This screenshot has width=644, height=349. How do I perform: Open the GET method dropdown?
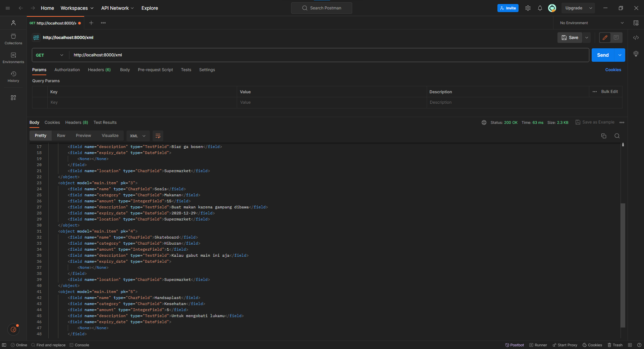(49, 55)
